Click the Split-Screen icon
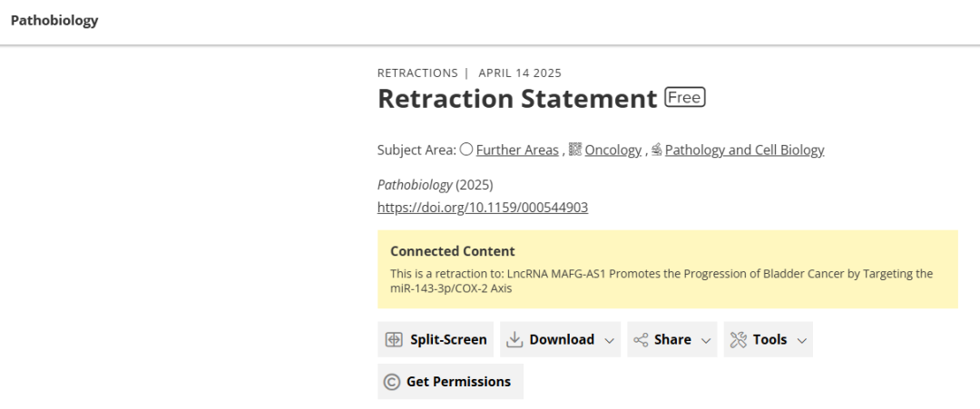Screen dimensions: 980x409 click(394, 340)
